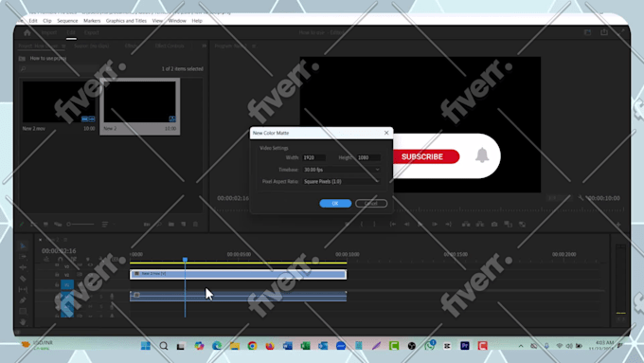This screenshot has height=363, width=644.
Task: Select the Hand tool
Action: click(23, 322)
